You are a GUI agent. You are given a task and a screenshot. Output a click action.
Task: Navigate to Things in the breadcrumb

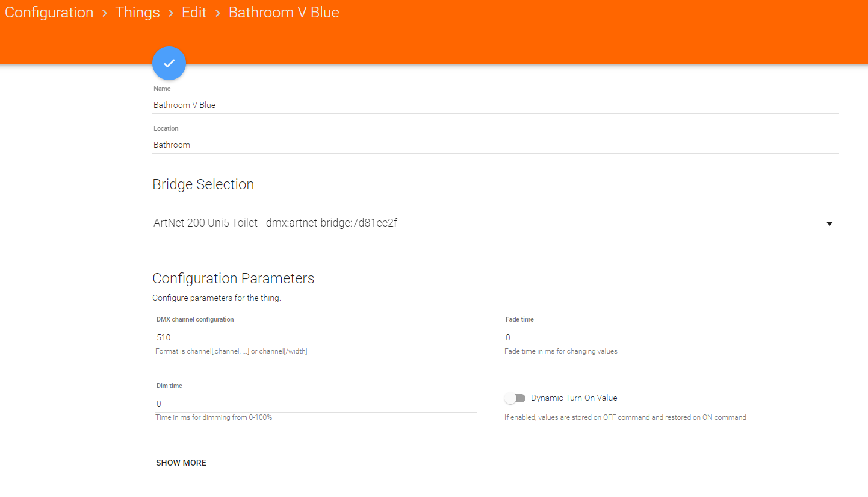click(137, 13)
